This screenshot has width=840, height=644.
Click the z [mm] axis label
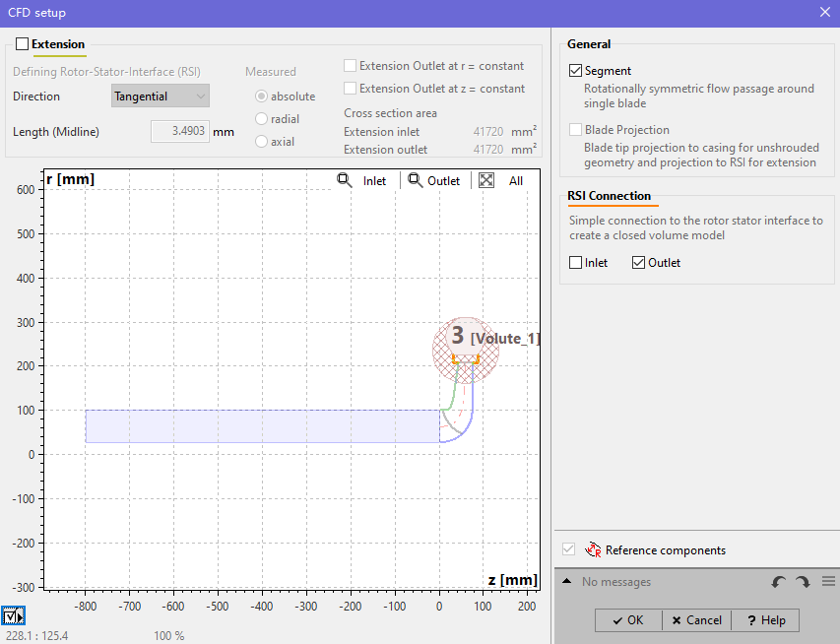(513, 580)
